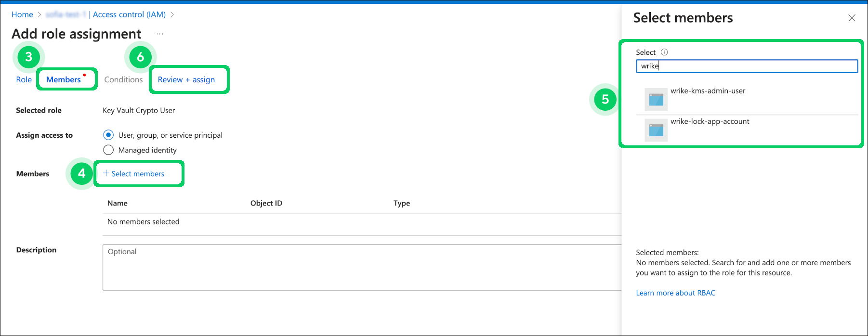
Task: Click the wrike-kms-admin-user app icon
Action: coord(656,100)
